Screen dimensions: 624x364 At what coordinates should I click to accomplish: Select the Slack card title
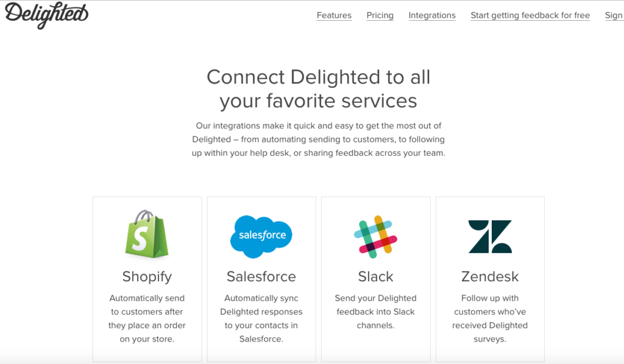coord(375,276)
